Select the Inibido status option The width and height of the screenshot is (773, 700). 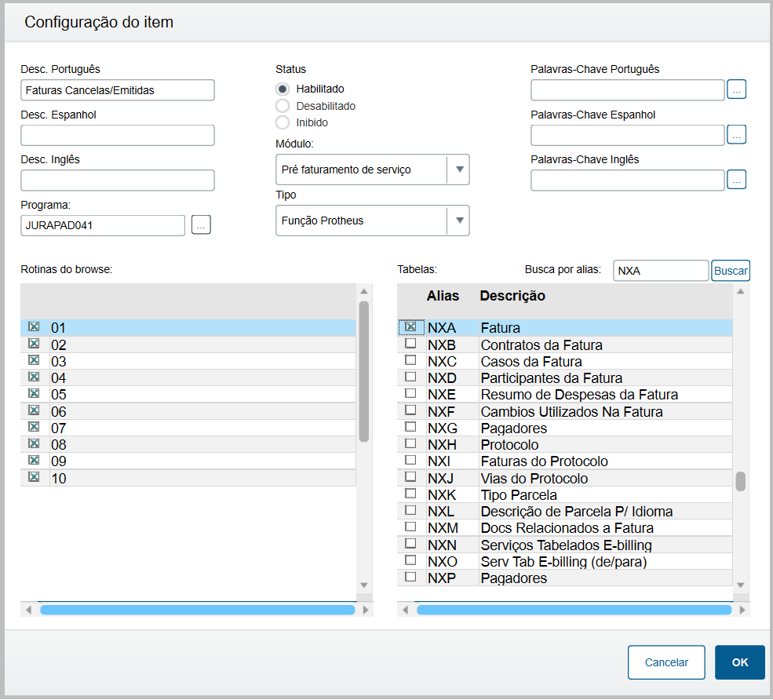click(x=283, y=122)
